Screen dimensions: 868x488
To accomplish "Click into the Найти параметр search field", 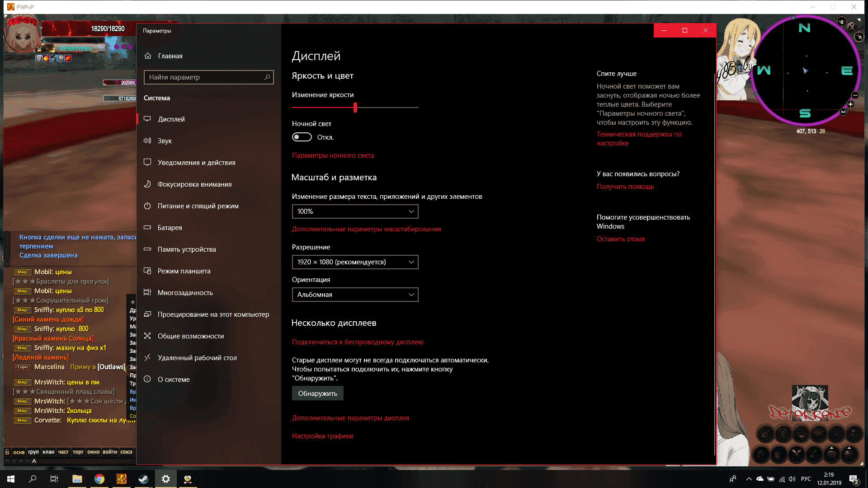I will (203, 77).
